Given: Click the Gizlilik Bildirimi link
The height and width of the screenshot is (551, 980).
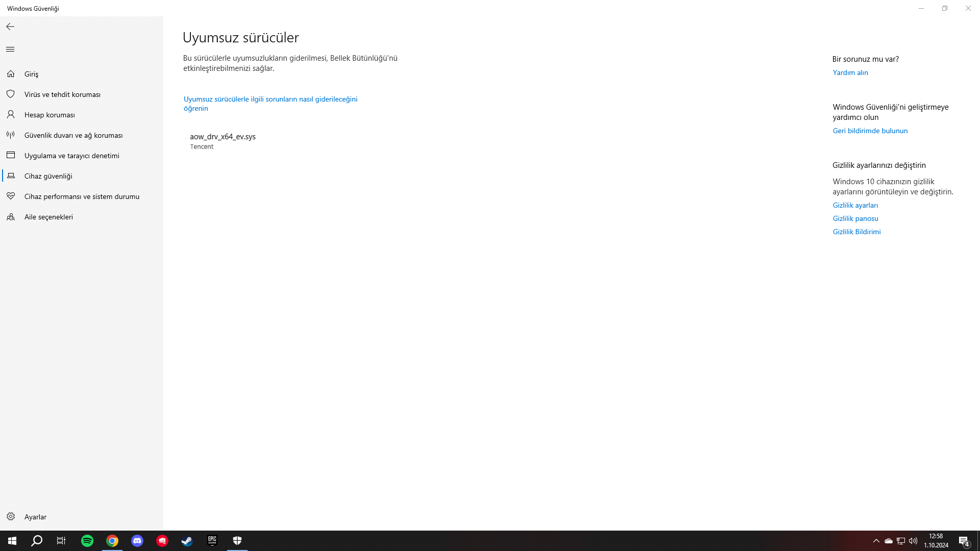Looking at the screenshot, I should click(x=856, y=232).
